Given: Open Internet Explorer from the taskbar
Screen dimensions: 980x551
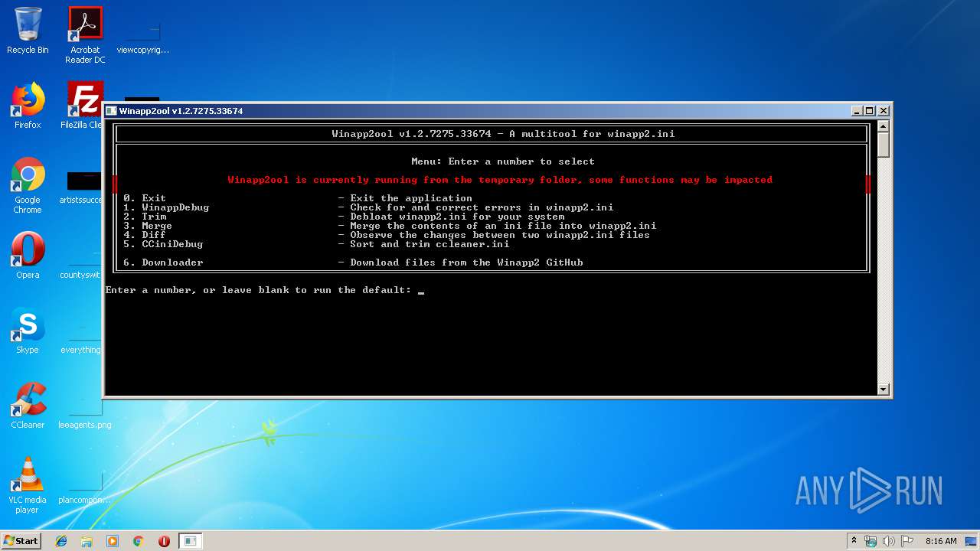Looking at the screenshot, I should [61, 541].
